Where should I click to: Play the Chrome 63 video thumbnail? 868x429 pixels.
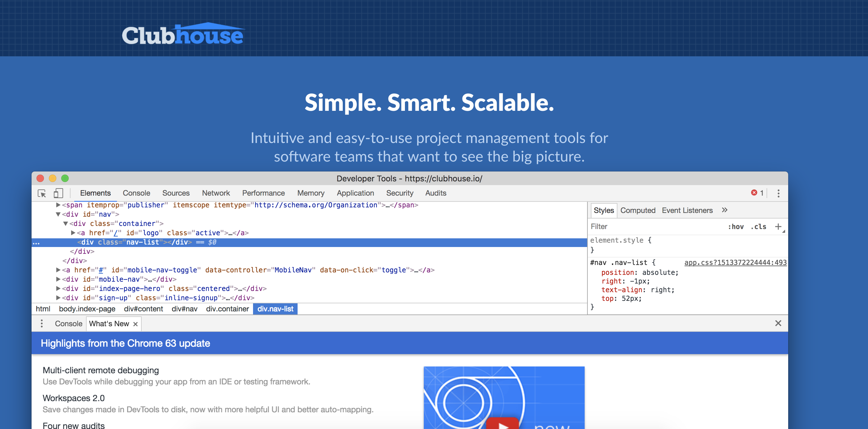tap(503, 424)
